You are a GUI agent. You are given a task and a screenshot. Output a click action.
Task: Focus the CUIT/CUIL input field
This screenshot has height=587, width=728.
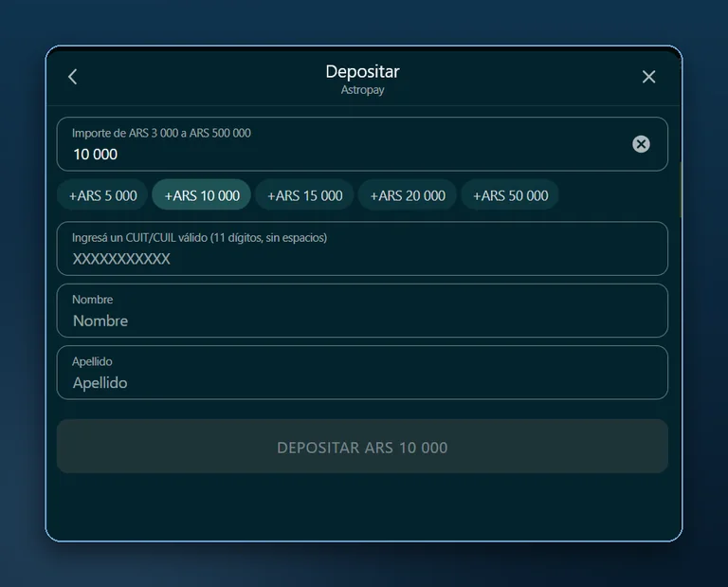(x=362, y=248)
